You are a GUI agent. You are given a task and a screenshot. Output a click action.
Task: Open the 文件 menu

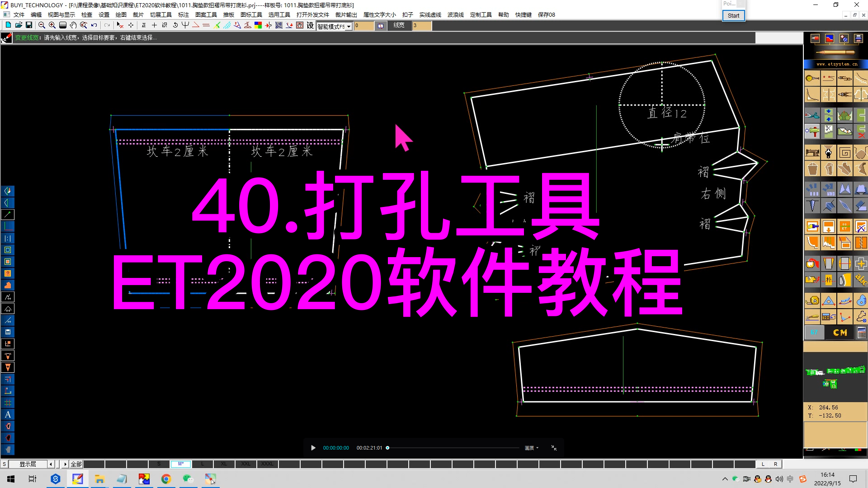click(x=19, y=14)
